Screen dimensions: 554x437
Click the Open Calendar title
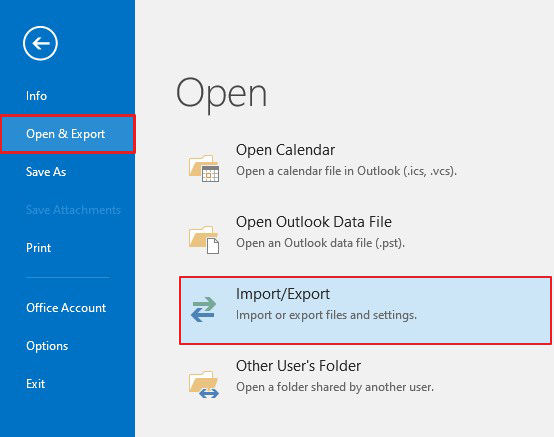[285, 150]
